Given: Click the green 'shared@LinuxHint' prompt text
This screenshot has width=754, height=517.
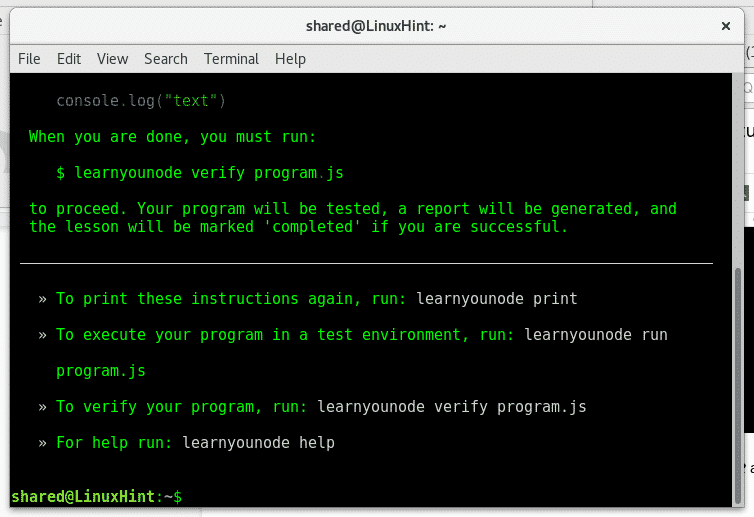Looking at the screenshot, I should coord(84,497).
